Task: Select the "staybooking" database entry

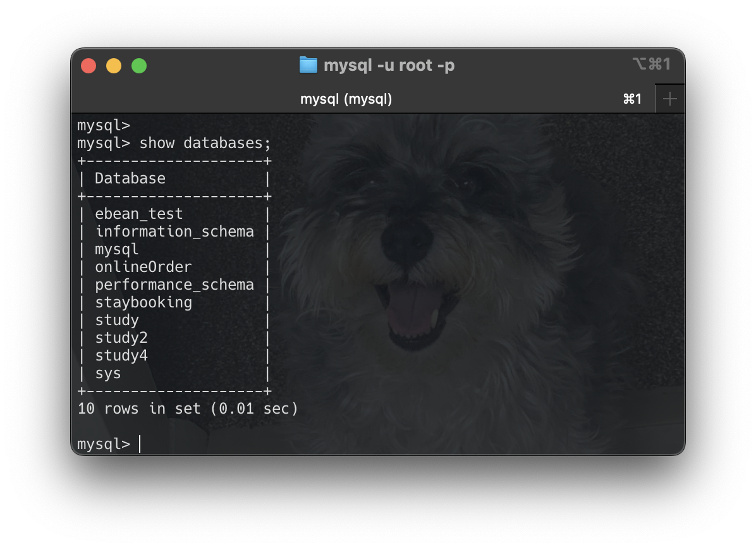Action: pos(143,302)
